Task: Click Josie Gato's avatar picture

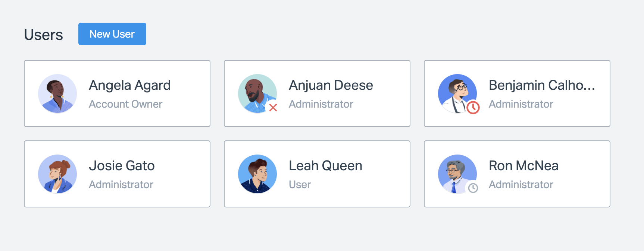Action: click(57, 174)
